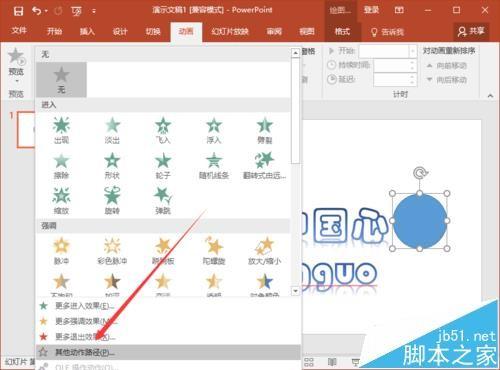The width and height of the screenshot is (500, 370).
Task: Switch to reading view icon in status bar
Action: click(332, 362)
